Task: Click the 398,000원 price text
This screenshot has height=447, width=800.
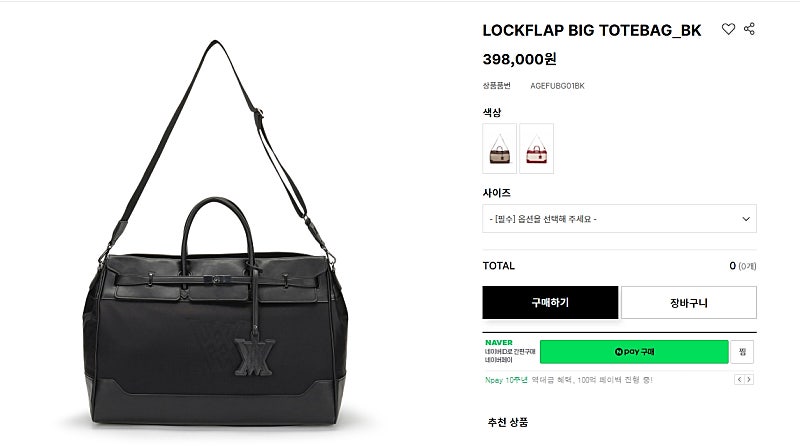Action: (x=519, y=59)
